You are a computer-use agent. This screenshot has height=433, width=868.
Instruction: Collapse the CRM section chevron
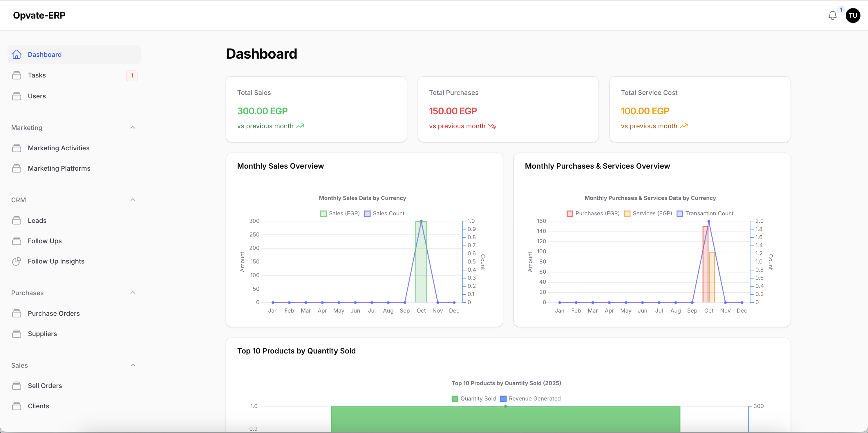tap(133, 200)
